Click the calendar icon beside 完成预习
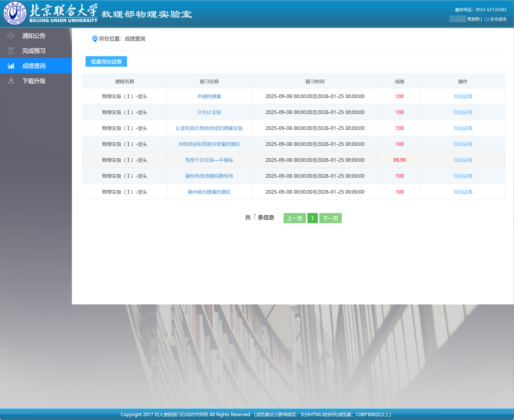The image size is (514, 420). click(11, 51)
